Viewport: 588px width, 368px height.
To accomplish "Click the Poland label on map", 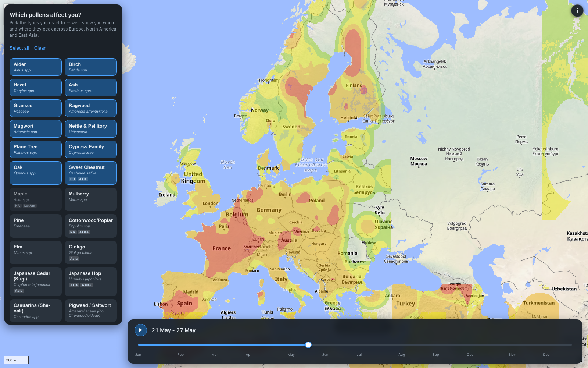I will tap(317, 201).
